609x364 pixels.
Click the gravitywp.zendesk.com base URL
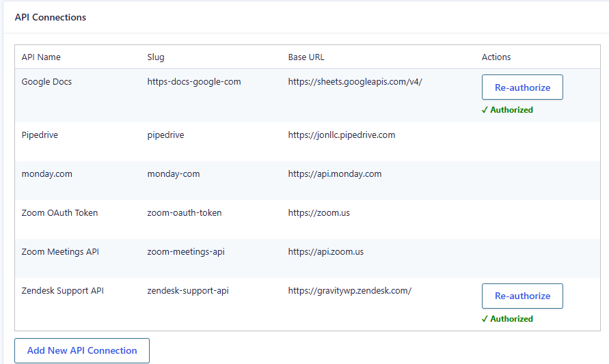pyautogui.click(x=349, y=291)
